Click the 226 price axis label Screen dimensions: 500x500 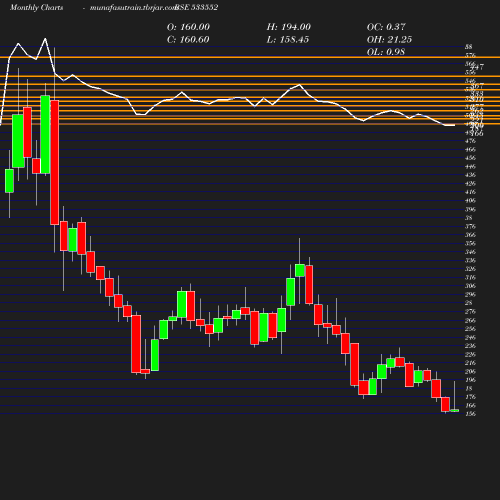point(470,354)
